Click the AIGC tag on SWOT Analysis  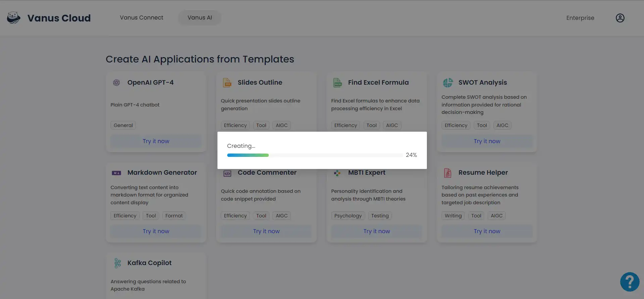(502, 125)
